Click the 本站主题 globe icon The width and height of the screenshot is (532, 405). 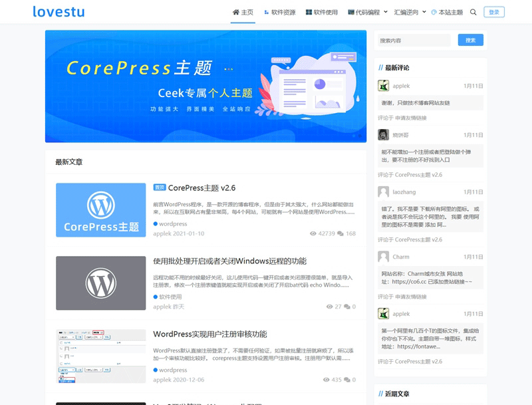434,12
